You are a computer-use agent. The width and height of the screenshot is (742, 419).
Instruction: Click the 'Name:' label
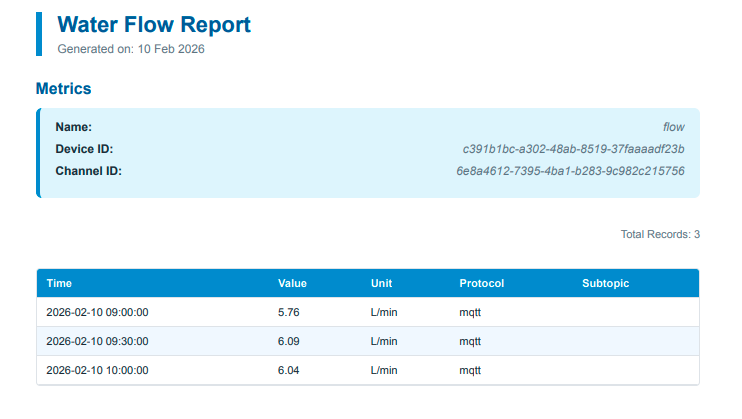click(x=73, y=127)
